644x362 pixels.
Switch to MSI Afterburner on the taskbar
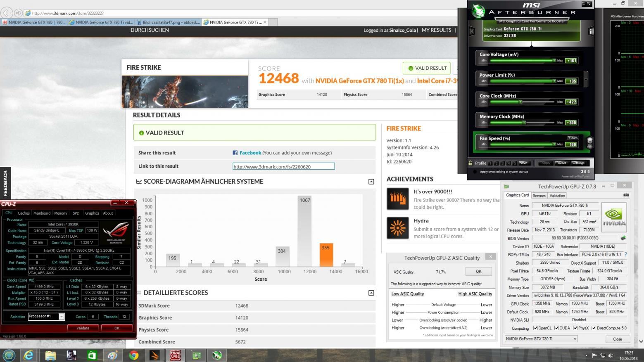[x=217, y=355]
